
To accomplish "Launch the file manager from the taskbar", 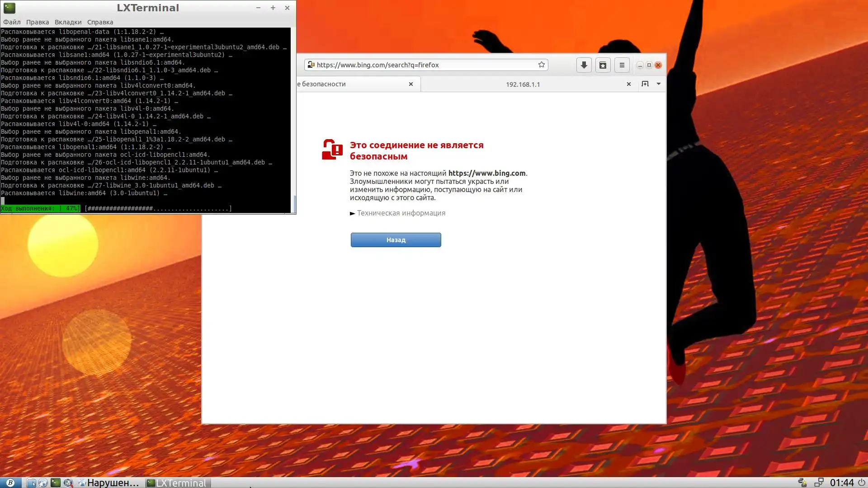I will 31,483.
